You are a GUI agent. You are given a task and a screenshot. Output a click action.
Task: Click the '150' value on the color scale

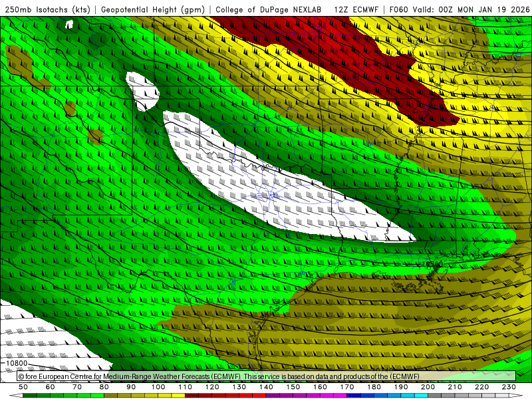point(293,387)
